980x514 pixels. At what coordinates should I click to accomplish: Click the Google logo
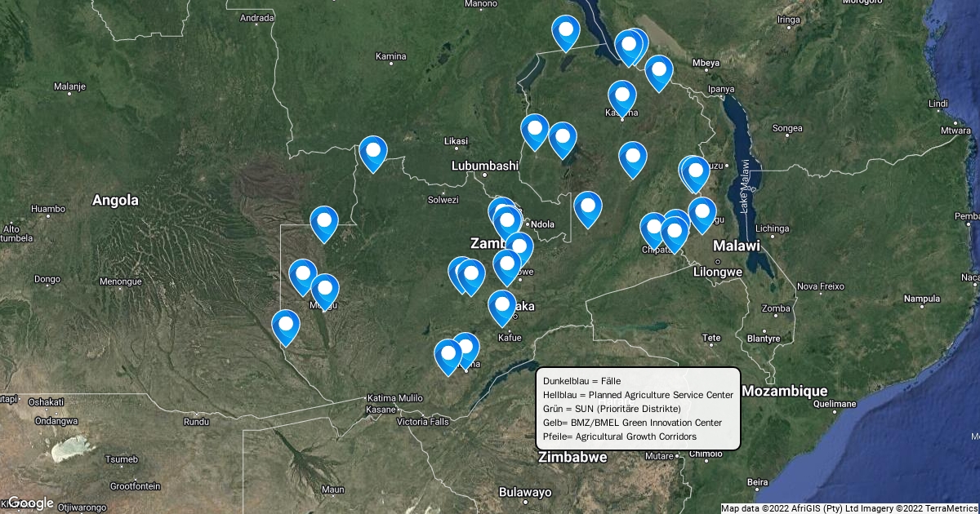coord(30,503)
